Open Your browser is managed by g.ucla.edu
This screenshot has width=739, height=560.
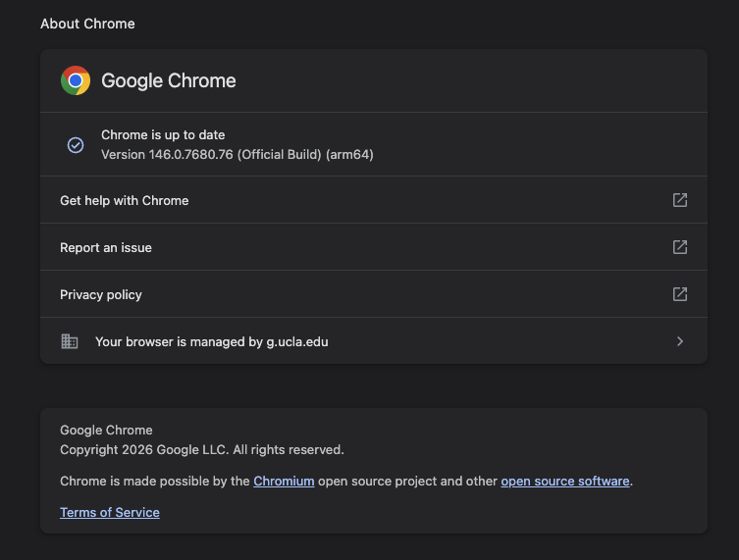(x=374, y=341)
